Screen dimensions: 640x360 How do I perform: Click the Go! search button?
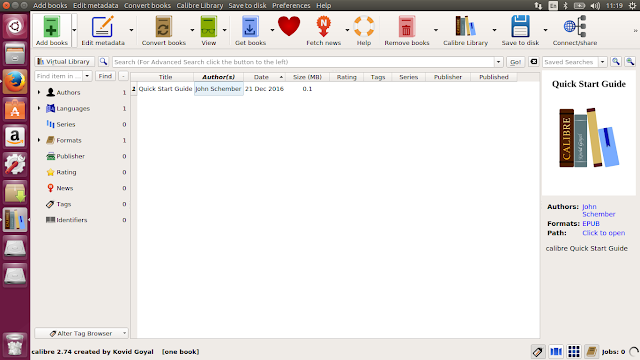(x=516, y=62)
